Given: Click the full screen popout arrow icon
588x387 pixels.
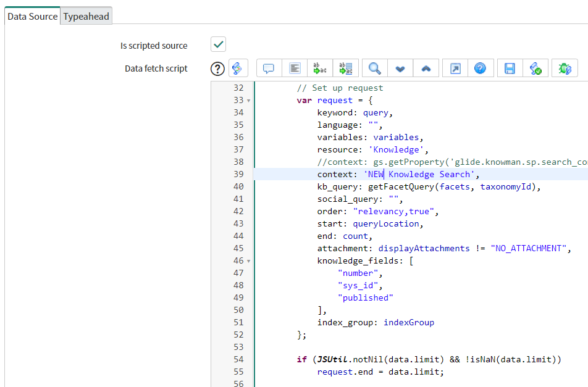Looking at the screenshot, I should pyautogui.click(x=455, y=68).
